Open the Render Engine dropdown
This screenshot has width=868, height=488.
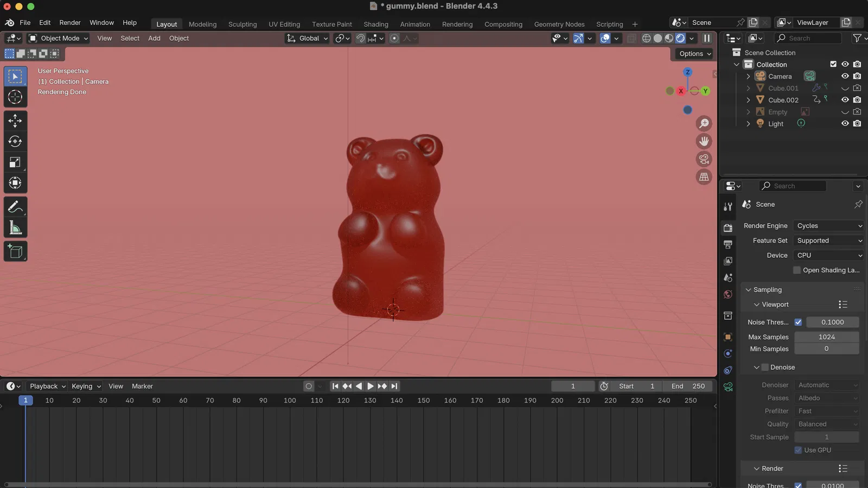[x=828, y=226]
